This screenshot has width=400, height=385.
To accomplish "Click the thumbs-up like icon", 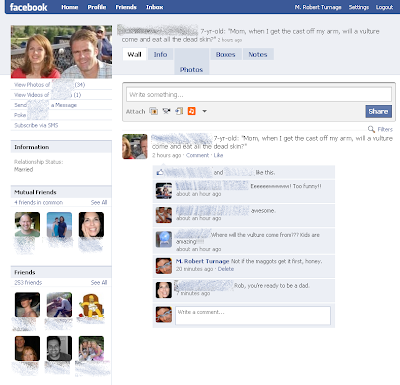I will coord(160,172).
